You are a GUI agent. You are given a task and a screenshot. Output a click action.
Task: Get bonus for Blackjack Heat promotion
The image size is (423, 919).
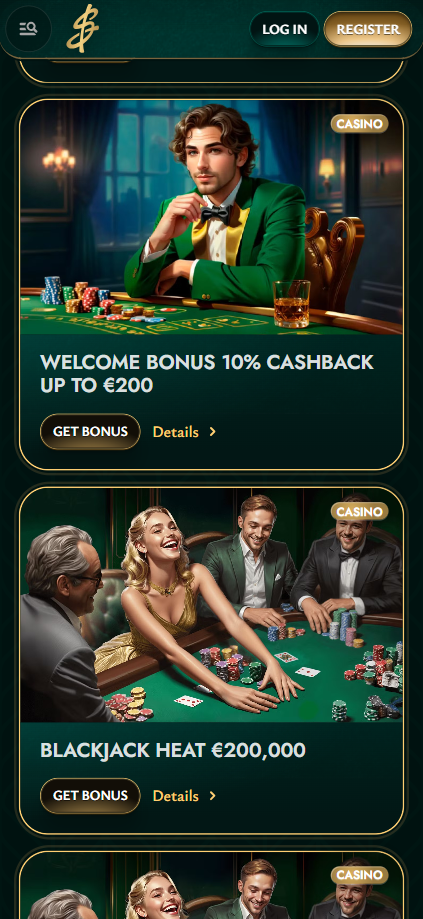(90, 796)
